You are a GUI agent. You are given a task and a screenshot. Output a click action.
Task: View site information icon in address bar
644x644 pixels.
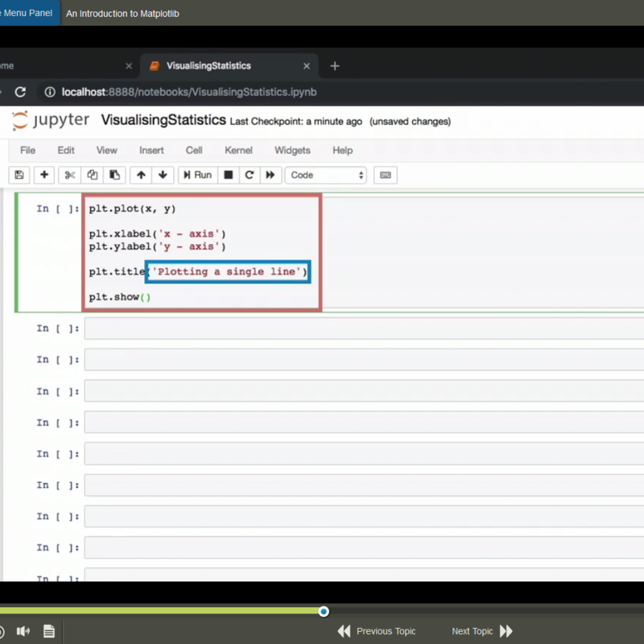(50, 92)
